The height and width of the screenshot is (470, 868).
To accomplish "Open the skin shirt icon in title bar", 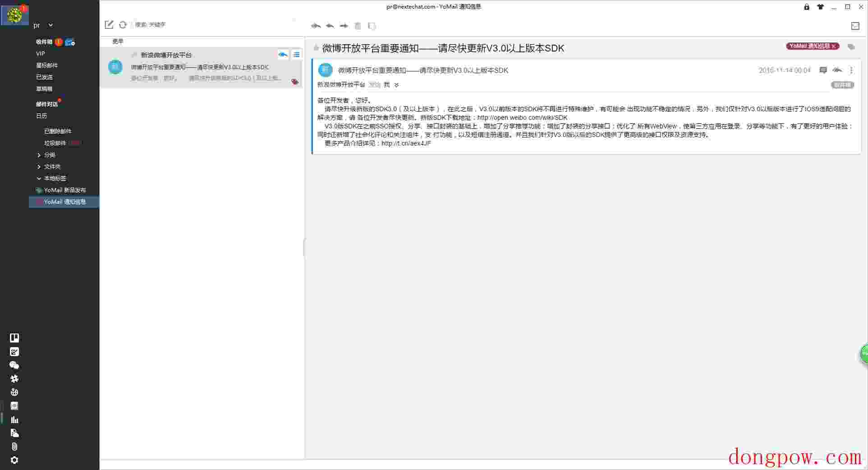I will [820, 7].
